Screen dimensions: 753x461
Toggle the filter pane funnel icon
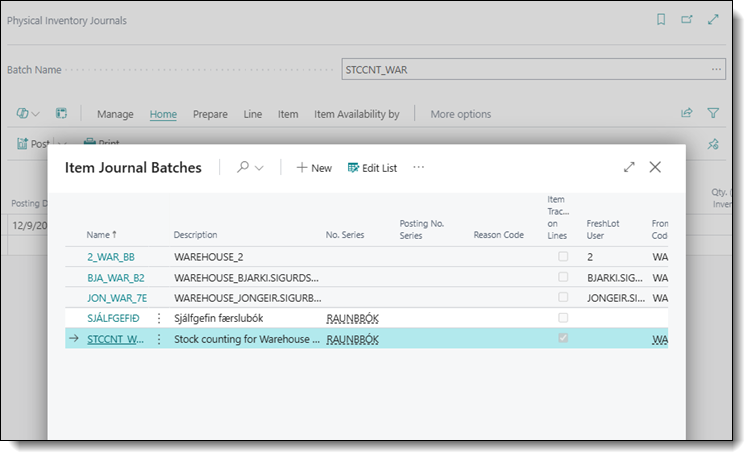point(713,113)
